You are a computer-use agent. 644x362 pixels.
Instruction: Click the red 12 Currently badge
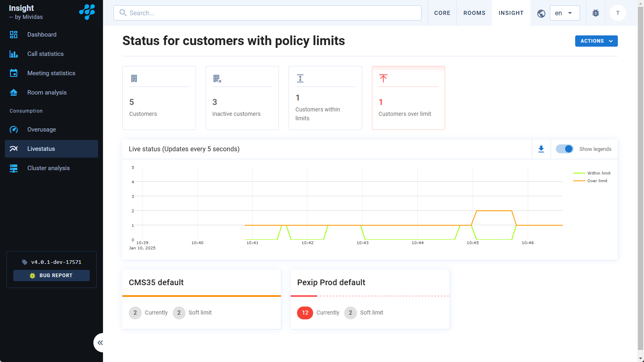coord(305,313)
